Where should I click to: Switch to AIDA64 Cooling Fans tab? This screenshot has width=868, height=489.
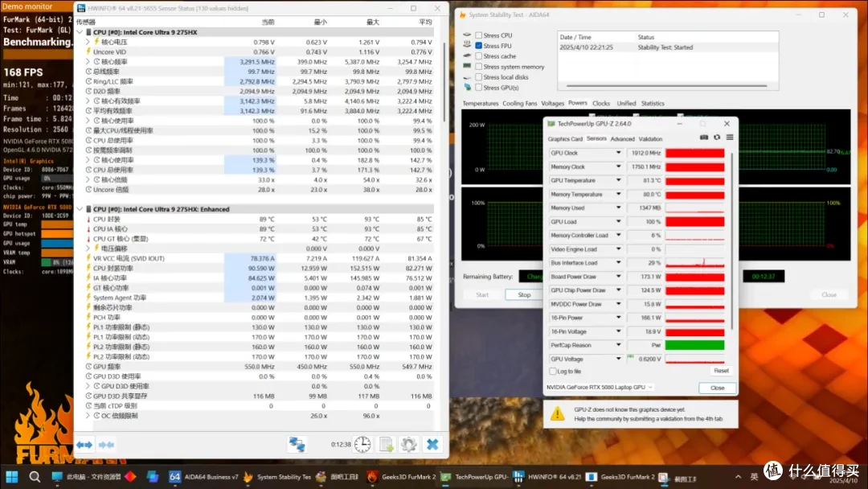tap(519, 104)
